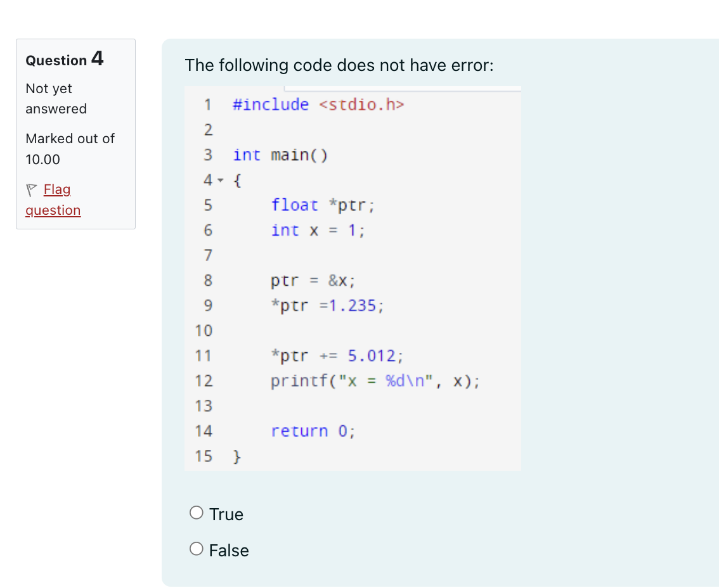The width and height of the screenshot is (719, 588).
Task: Click the True answer label text
Action: 226,514
